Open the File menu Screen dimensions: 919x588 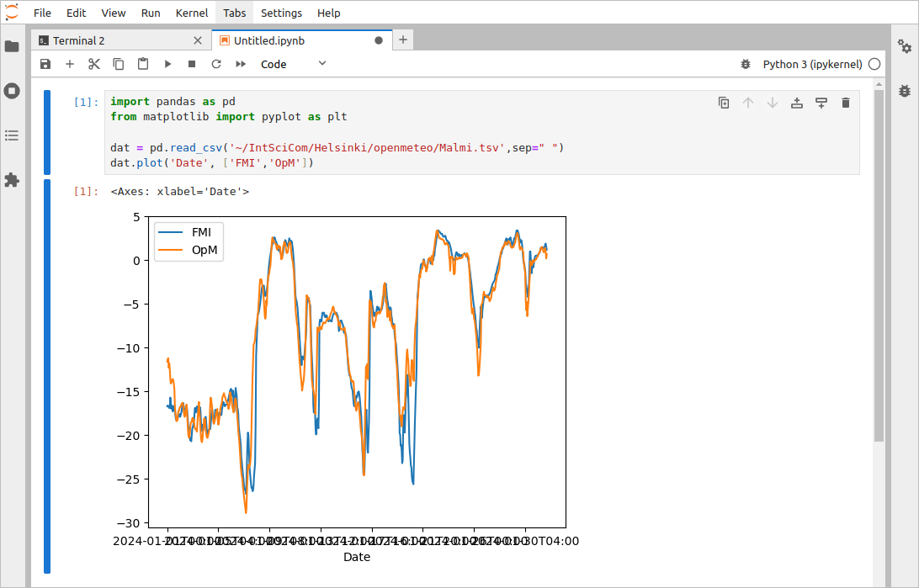point(42,13)
